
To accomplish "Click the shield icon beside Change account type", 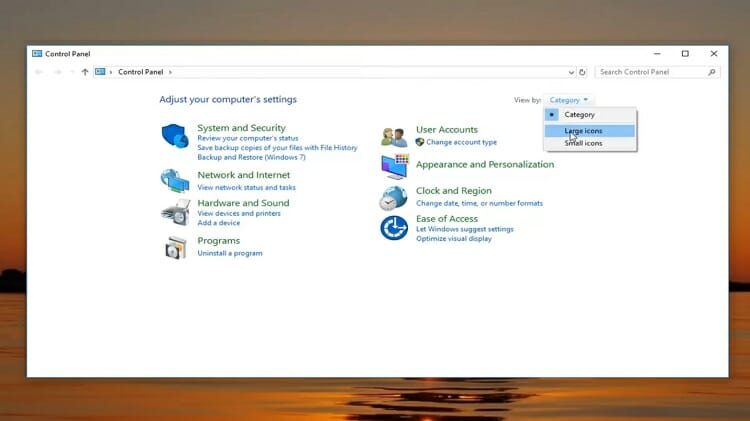I will pyautogui.click(x=420, y=142).
